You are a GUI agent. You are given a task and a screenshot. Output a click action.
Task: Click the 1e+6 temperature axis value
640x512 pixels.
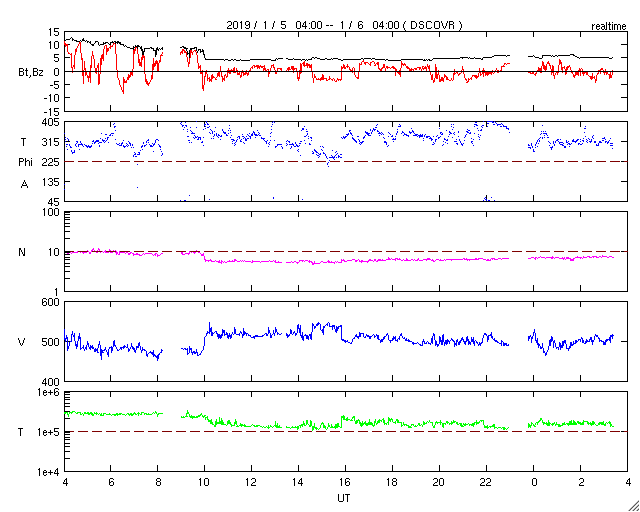(x=46, y=393)
